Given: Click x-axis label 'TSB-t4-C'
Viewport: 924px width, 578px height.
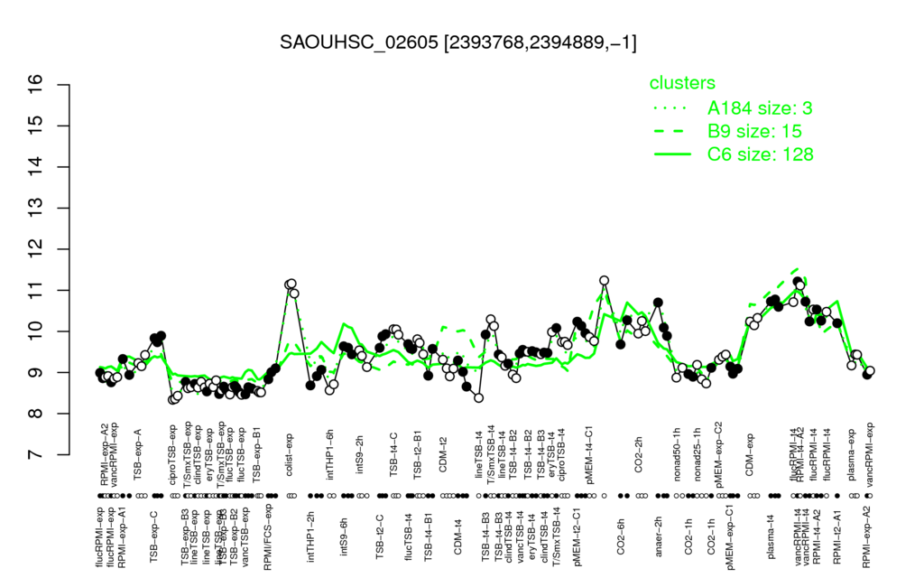Looking at the screenshot, I should [x=393, y=454].
